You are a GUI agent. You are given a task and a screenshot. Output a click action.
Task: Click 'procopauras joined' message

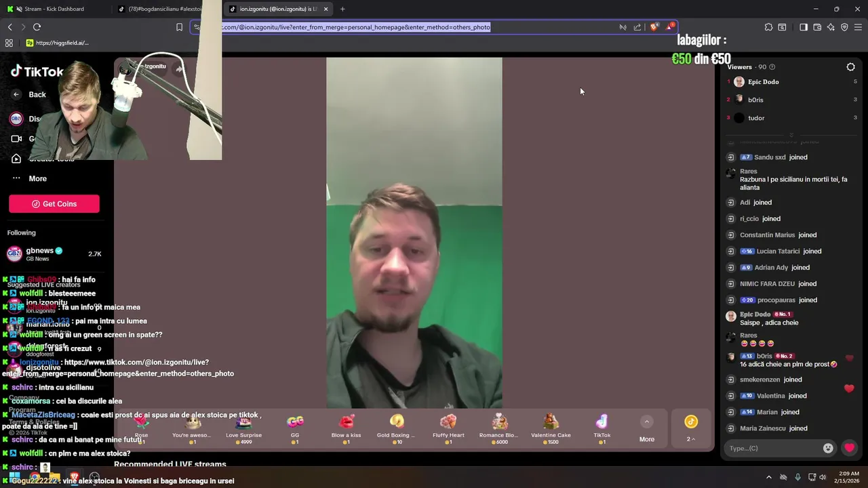[x=778, y=300]
